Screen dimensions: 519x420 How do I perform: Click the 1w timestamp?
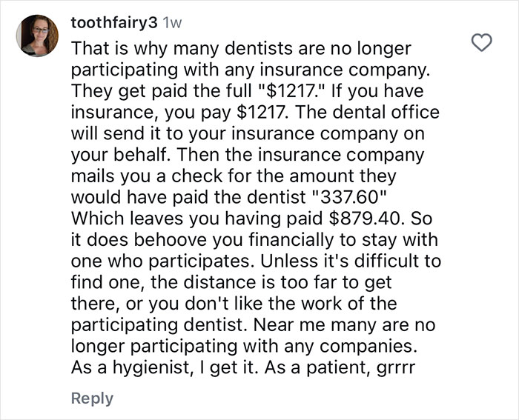point(171,22)
